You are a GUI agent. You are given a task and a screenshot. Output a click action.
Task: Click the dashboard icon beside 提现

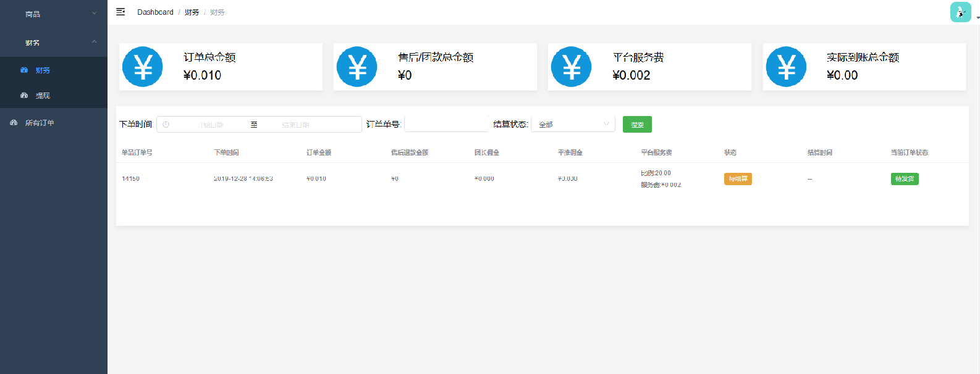pos(24,96)
